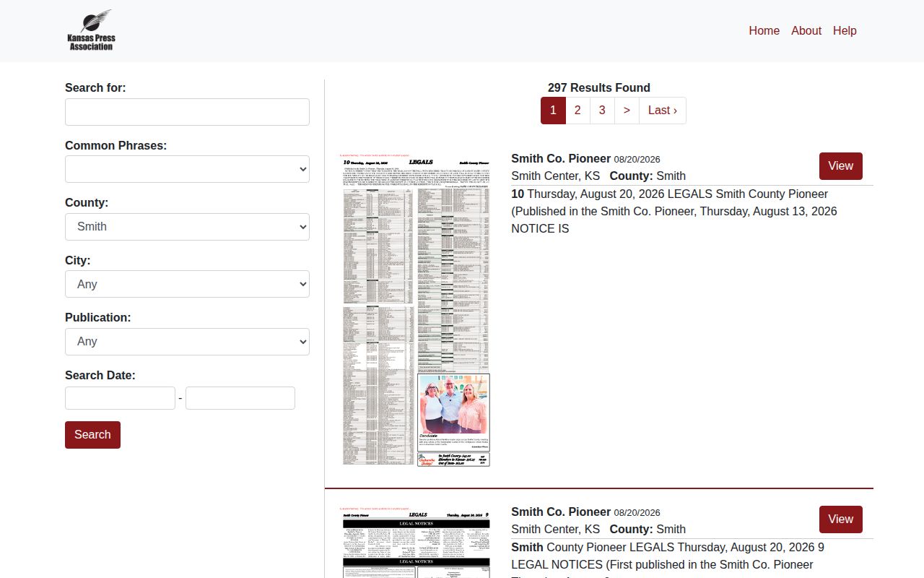Go to next page with > arrow

[x=627, y=111]
